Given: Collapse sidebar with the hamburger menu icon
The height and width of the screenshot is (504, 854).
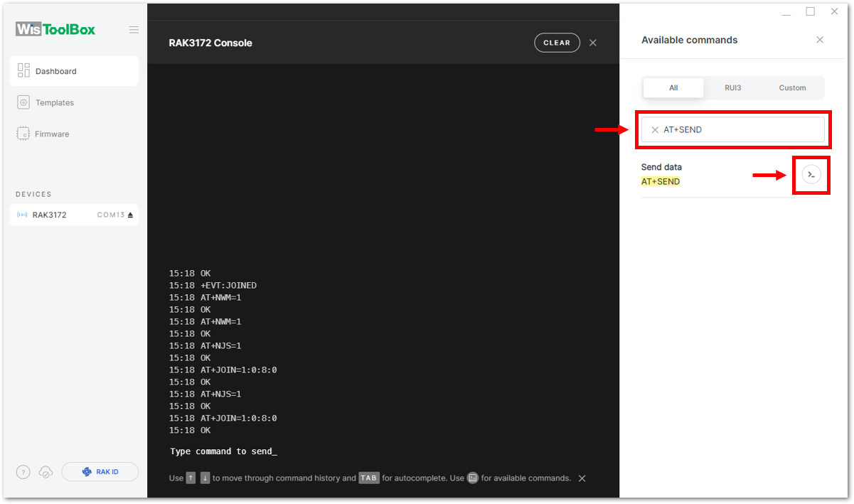Looking at the screenshot, I should (x=134, y=30).
